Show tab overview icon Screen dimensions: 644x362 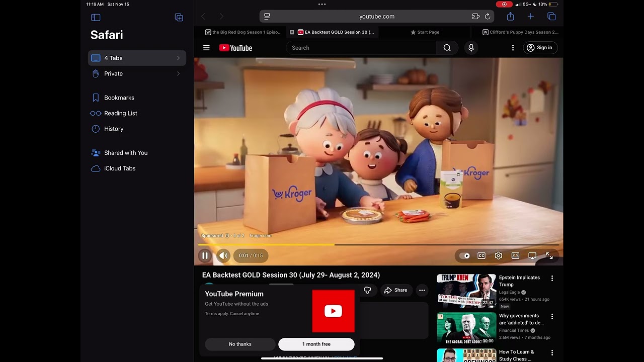click(x=551, y=16)
